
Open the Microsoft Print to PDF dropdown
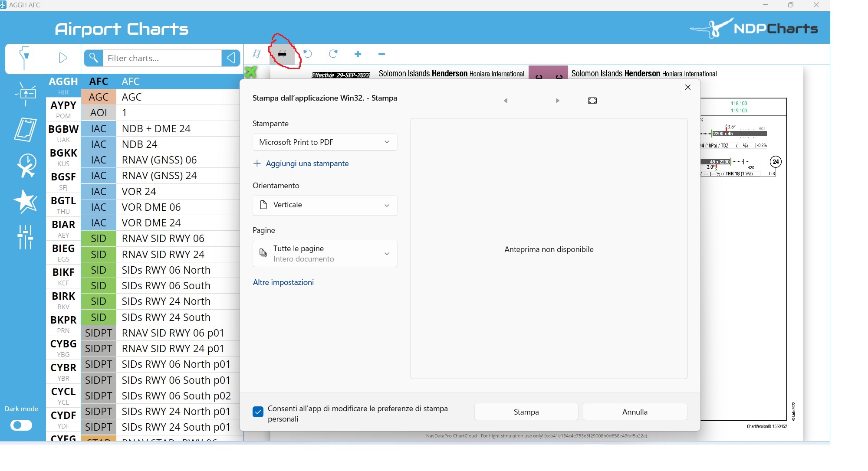[325, 142]
